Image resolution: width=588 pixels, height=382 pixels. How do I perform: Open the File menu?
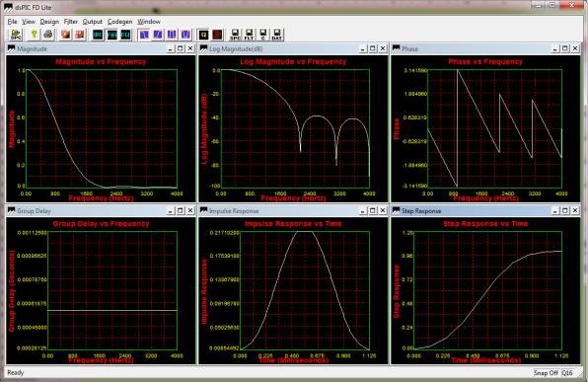[x=12, y=22]
